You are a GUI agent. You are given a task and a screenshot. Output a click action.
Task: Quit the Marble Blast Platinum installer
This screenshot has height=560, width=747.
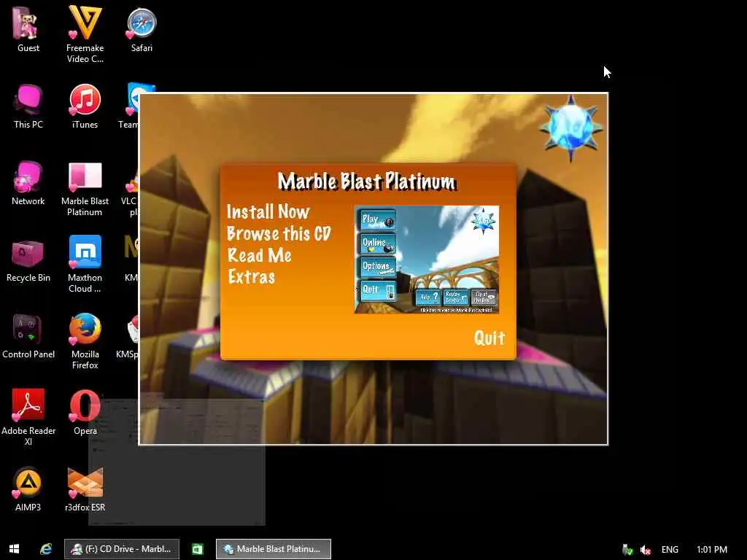pyautogui.click(x=489, y=338)
